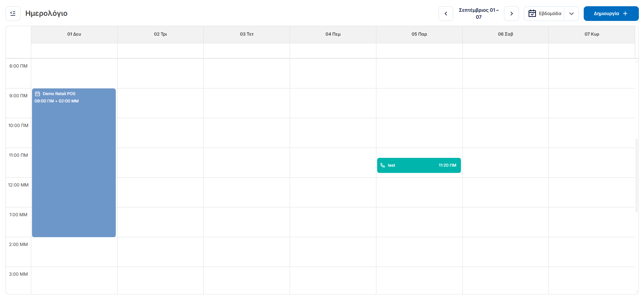The height and width of the screenshot is (297, 644).
Task: Click the 2:00 ΜΜ slot on 04 Πεμ
Action: pyautogui.click(x=333, y=252)
